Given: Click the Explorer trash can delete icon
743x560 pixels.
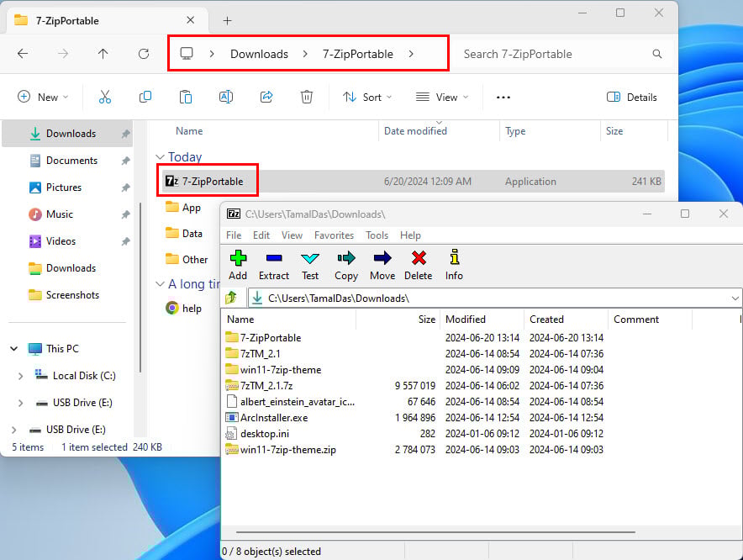Looking at the screenshot, I should click(307, 98).
